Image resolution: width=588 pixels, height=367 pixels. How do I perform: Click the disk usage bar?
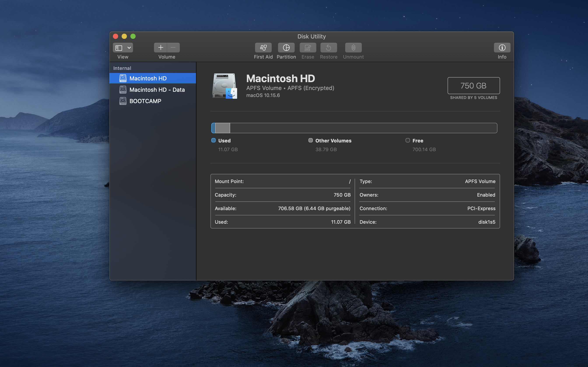[x=354, y=128]
